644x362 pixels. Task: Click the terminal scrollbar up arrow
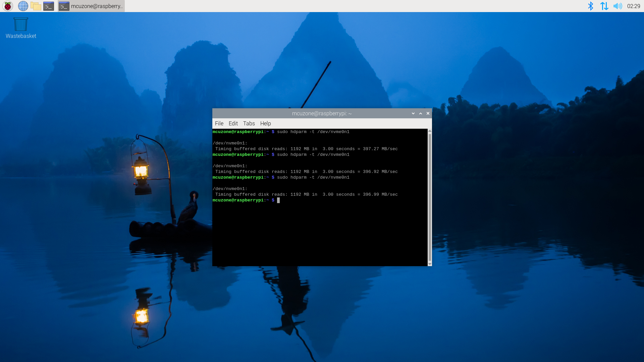tap(430, 131)
